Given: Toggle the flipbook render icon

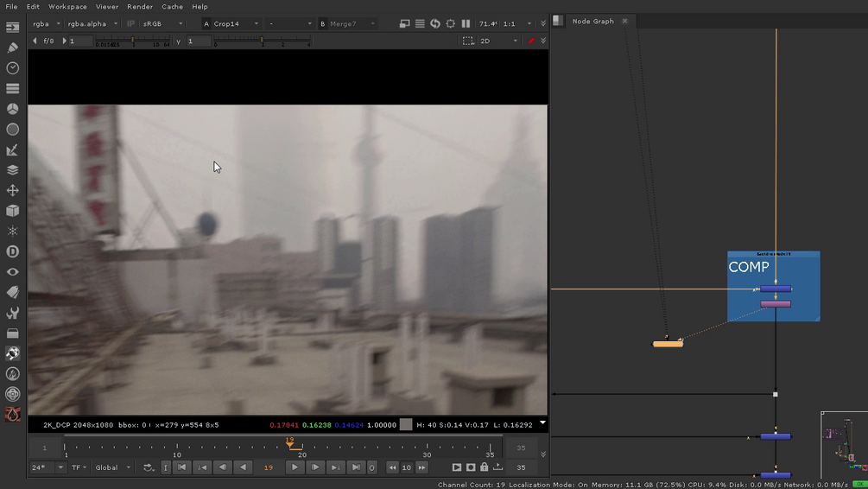Looking at the screenshot, I should (457, 467).
